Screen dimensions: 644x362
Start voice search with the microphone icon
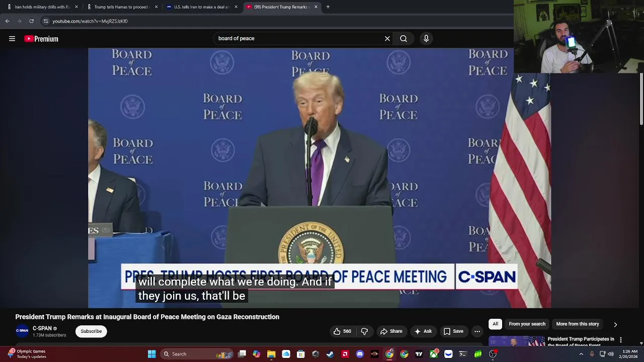point(426,38)
